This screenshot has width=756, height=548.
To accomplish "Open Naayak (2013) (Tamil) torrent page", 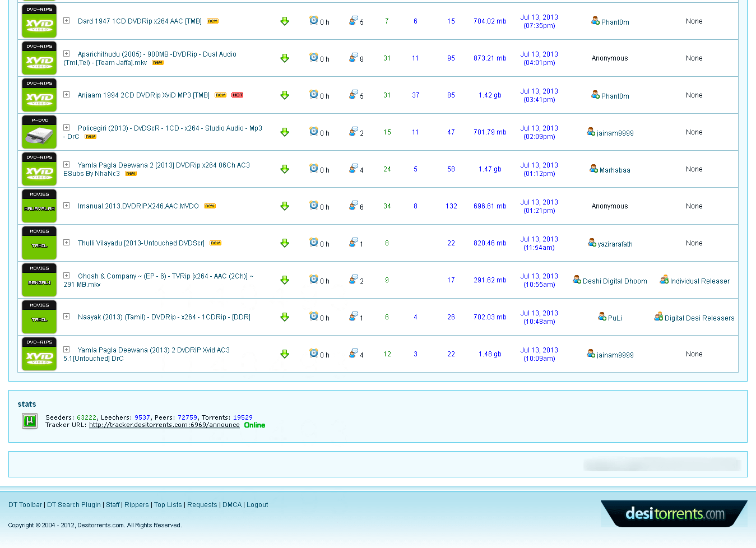I will pos(164,317).
